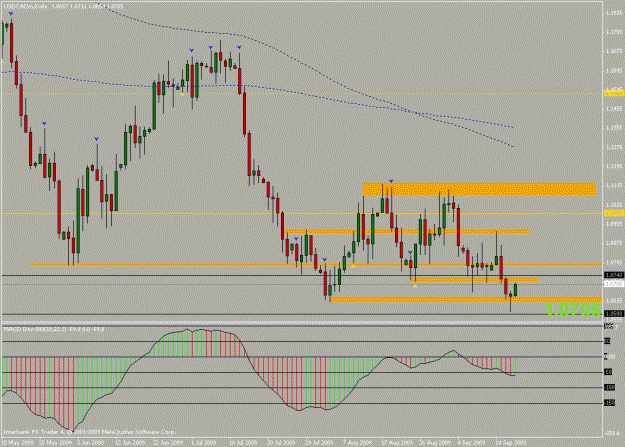This screenshot has height=447, width=625.
Task: Click the 15 May 2009 date label
Action: (17, 443)
